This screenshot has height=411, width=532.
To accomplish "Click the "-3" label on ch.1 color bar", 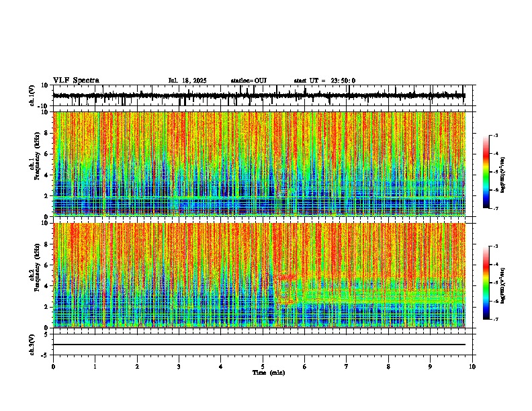I will click(x=495, y=135).
